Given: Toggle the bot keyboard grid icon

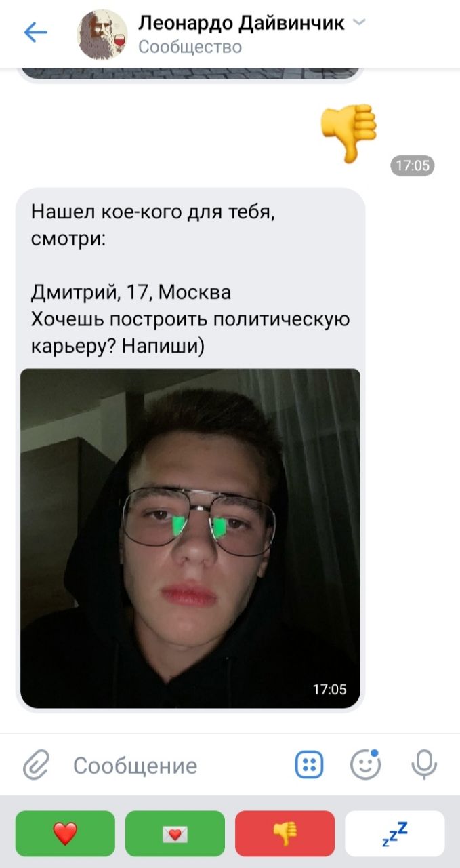Looking at the screenshot, I should click(x=309, y=766).
